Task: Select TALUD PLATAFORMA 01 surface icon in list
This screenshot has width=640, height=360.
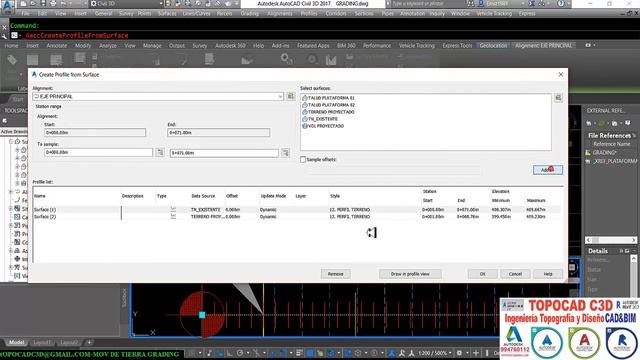Action: (304, 98)
